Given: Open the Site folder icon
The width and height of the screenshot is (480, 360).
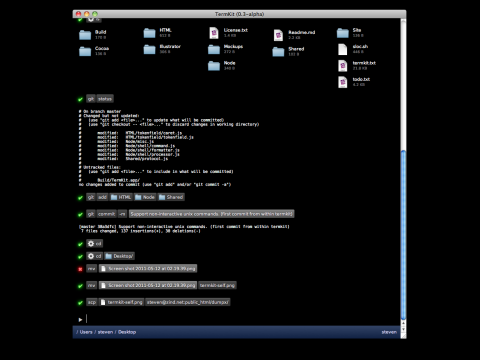Looking at the screenshot, I should pyautogui.click(x=343, y=33).
